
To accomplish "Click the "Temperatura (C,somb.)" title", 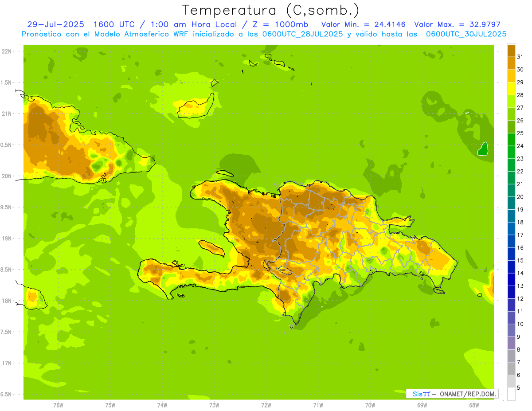I will pos(270,10).
